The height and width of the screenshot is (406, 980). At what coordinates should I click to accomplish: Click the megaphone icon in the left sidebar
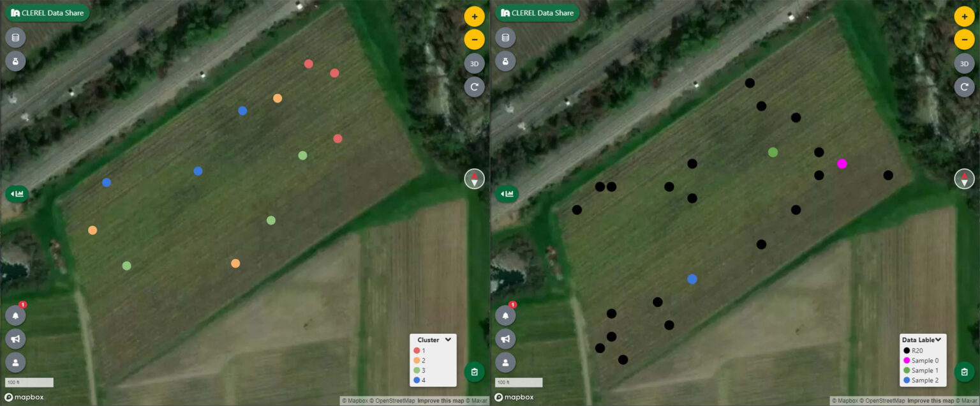[15, 339]
